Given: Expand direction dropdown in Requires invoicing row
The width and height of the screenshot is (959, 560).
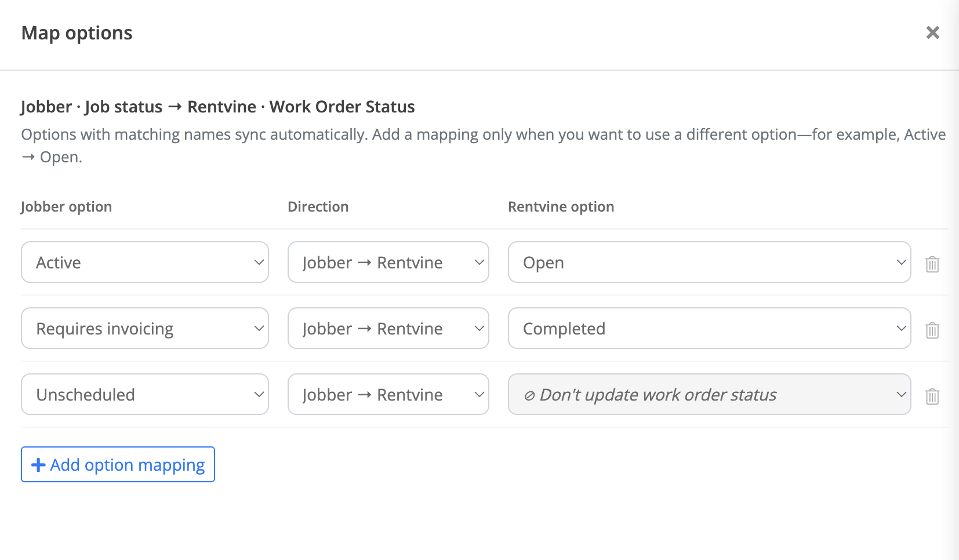Looking at the screenshot, I should (x=388, y=328).
